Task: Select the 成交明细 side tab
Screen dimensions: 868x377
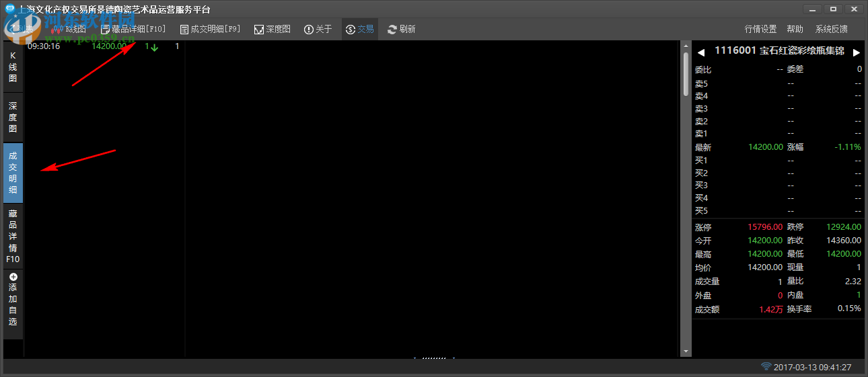Action: click(x=13, y=173)
